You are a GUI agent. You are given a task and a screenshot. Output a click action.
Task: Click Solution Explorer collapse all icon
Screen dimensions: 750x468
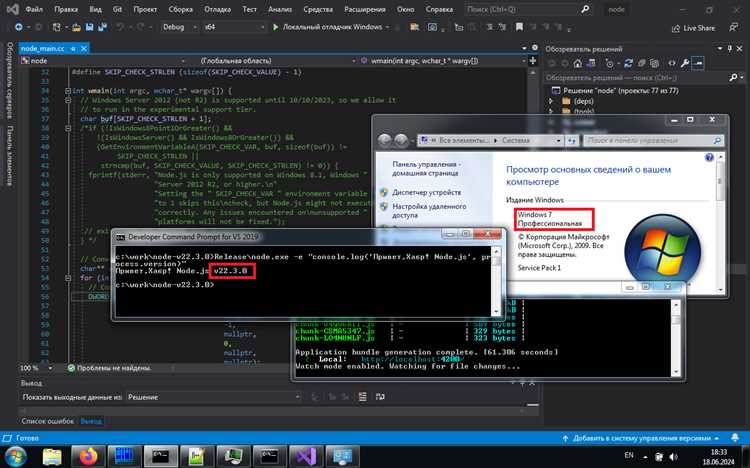641,63
